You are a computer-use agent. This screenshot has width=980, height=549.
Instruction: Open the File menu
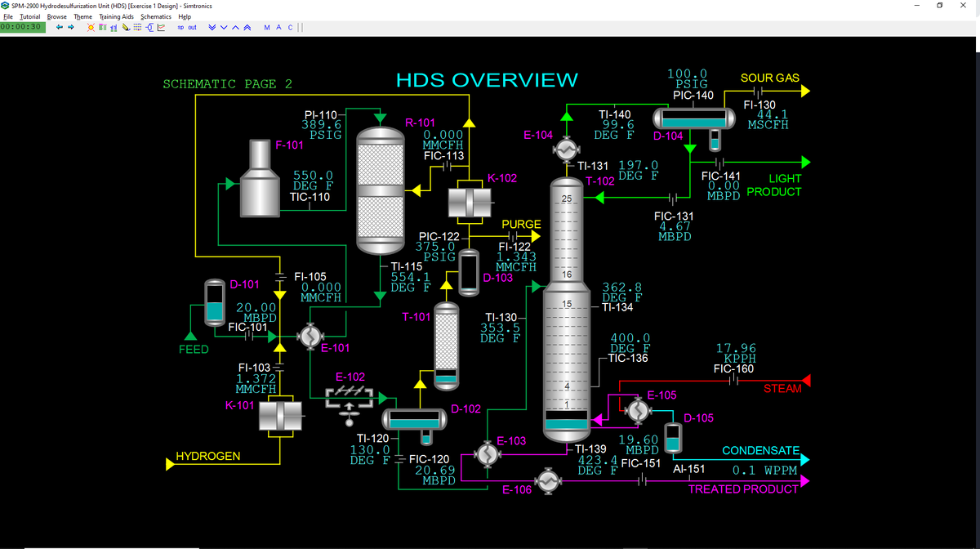[7, 16]
